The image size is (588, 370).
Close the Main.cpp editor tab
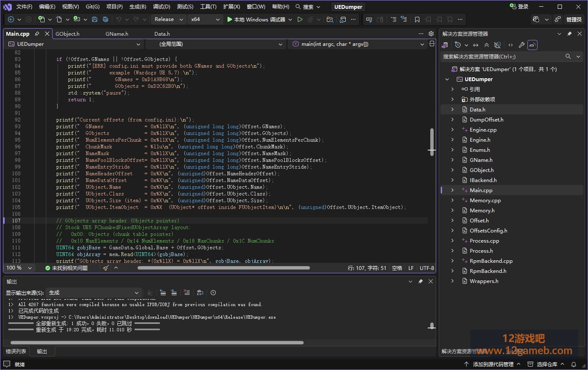47,34
